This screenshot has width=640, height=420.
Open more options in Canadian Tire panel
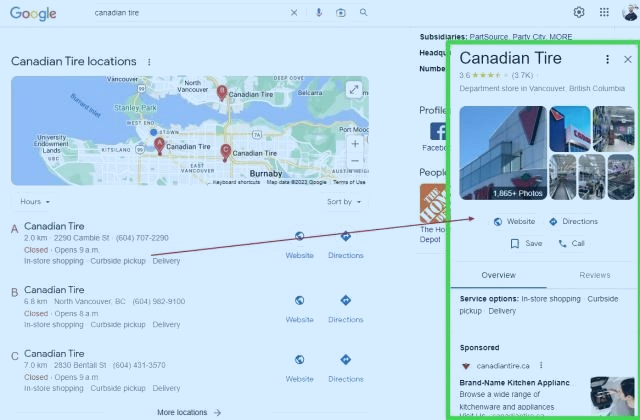607,60
